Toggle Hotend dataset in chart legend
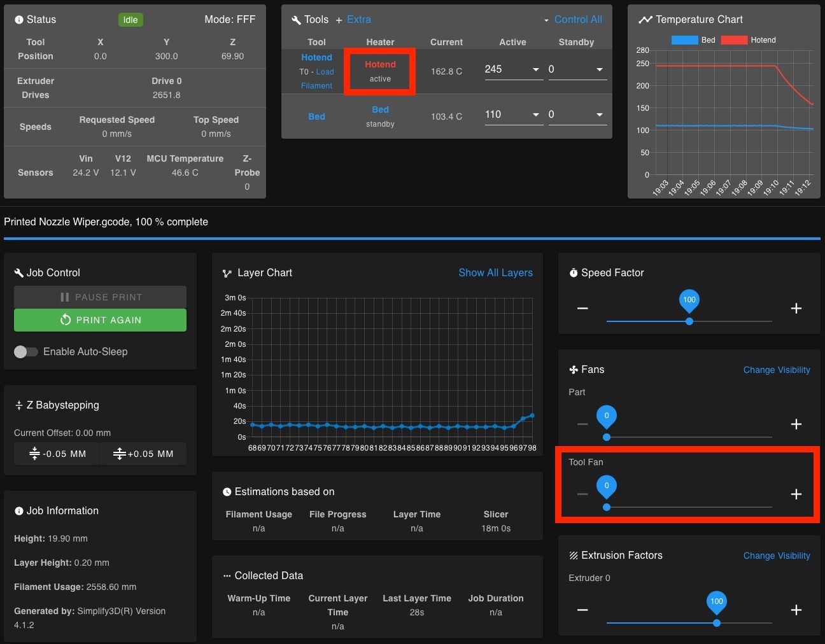Screen dimensions: 825x644 749,40
